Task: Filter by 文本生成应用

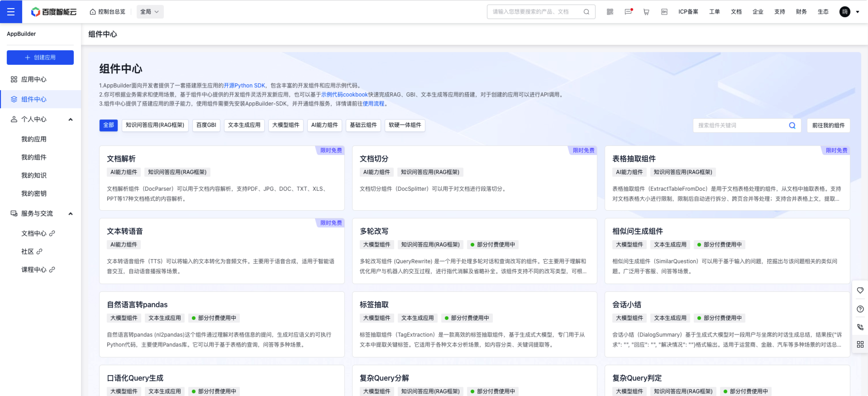Action: (244, 125)
